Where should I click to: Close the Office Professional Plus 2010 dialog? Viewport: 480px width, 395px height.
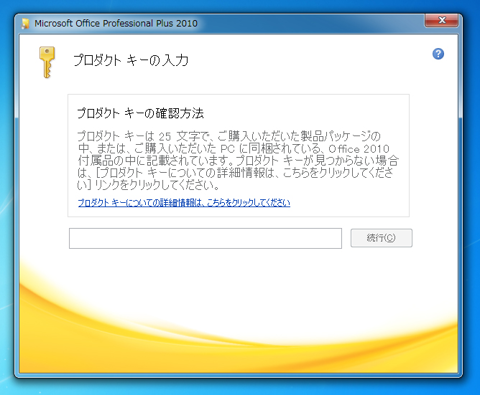(x=442, y=21)
